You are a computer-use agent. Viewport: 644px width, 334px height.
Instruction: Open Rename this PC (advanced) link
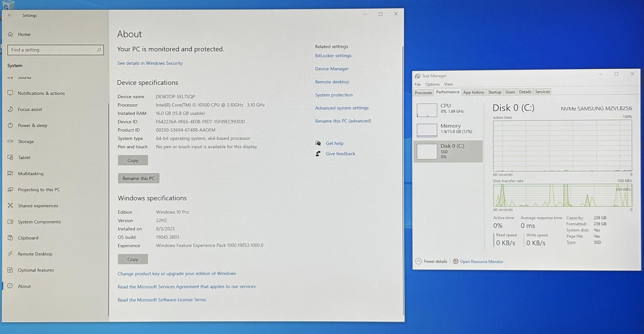(343, 121)
